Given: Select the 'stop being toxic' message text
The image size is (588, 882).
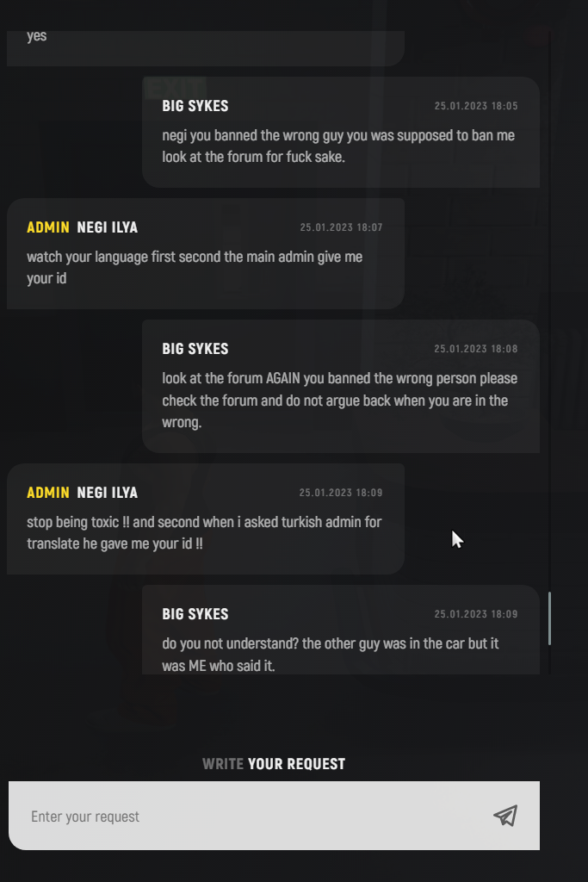Looking at the screenshot, I should (x=204, y=532).
